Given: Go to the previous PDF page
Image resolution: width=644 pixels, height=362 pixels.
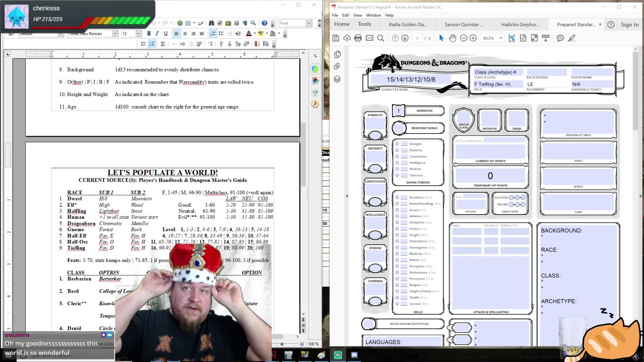Looking at the screenshot, I should 395,38.
